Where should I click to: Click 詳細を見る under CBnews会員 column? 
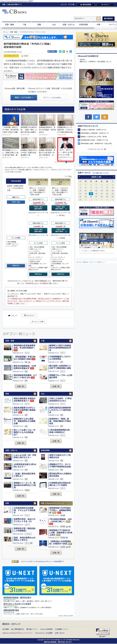pos(16,266)
